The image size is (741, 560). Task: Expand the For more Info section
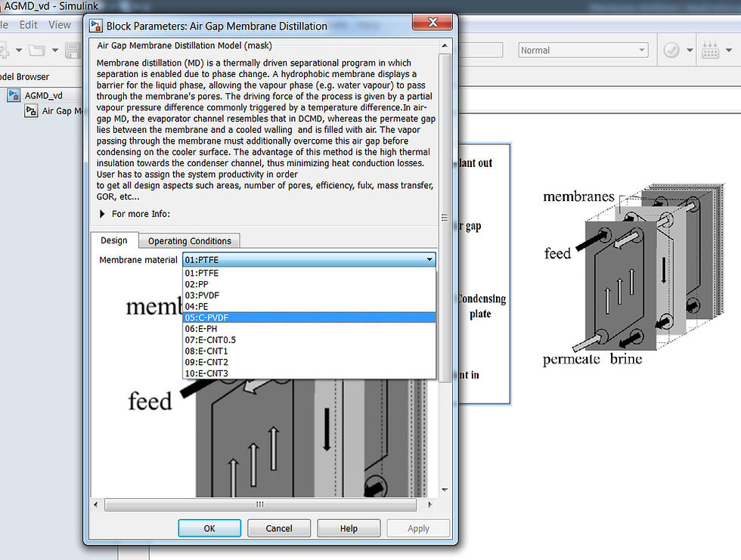pyautogui.click(x=102, y=214)
